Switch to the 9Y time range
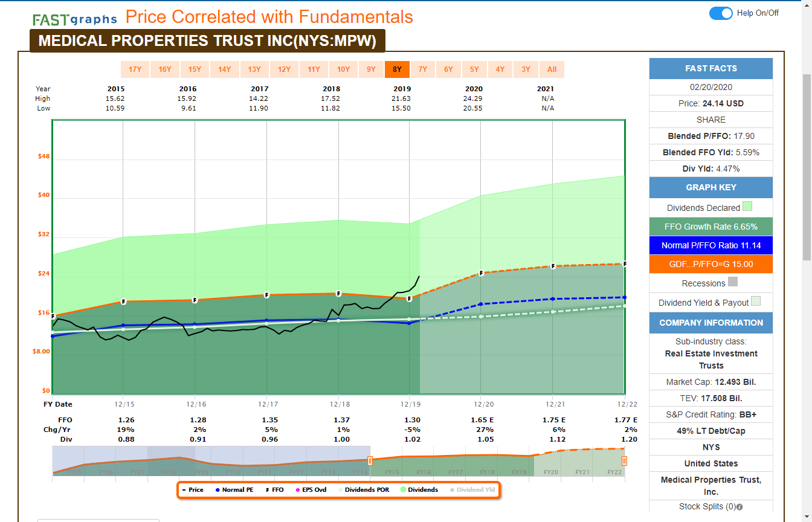This screenshot has height=522, width=812. [x=371, y=69]
